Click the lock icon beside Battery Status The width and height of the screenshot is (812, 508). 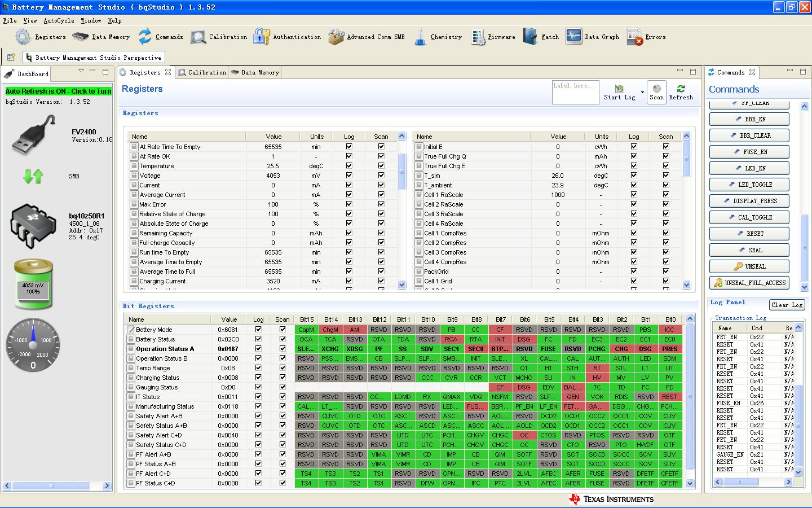coord(131,339)
